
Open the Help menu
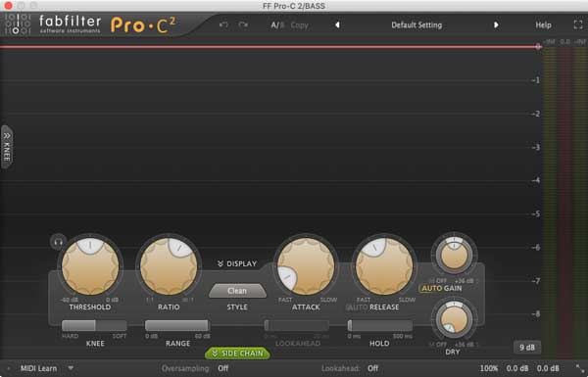click(x=543, y=25)
